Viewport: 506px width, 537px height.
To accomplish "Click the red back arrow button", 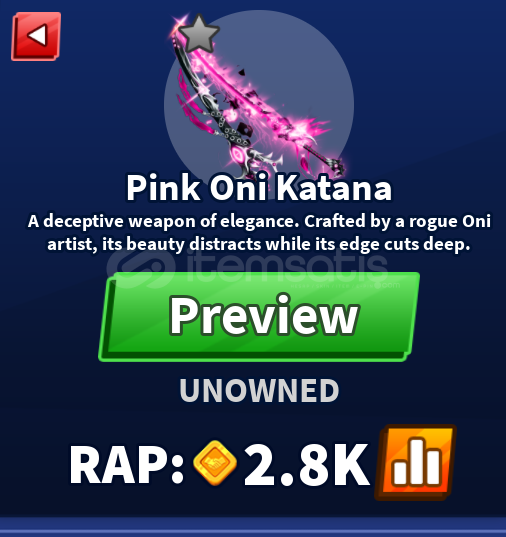I will click(36, 36).
